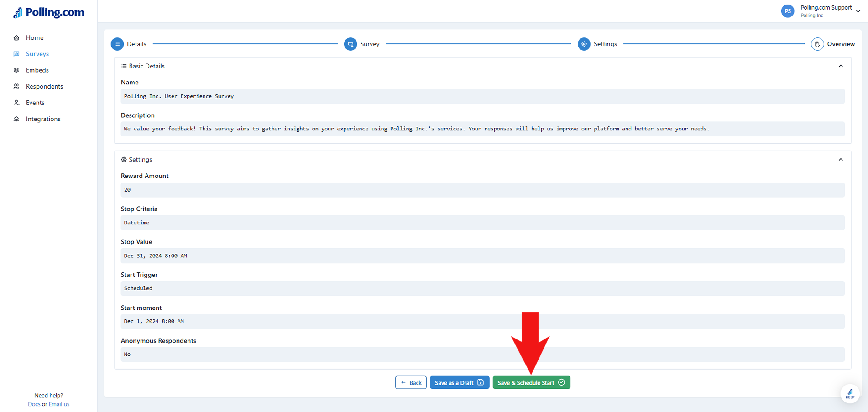
Task: Go to Home in the sidebar
Action: coord(35,37)
